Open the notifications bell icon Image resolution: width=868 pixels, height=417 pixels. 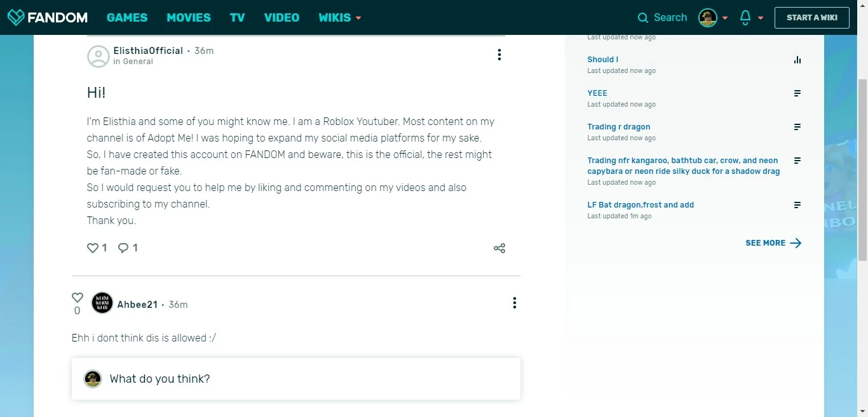click(745, 18)
